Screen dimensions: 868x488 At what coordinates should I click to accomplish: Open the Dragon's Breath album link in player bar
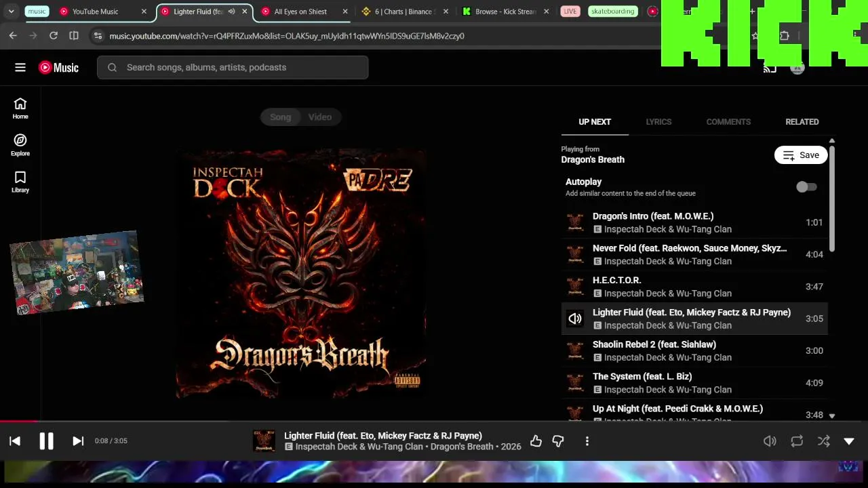pos(462,447)
